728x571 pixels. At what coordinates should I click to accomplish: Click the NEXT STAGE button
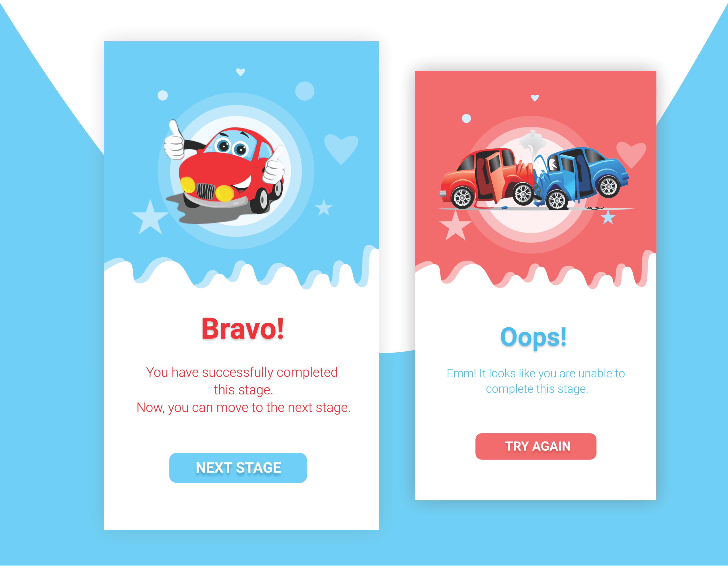tap(238, 468)
